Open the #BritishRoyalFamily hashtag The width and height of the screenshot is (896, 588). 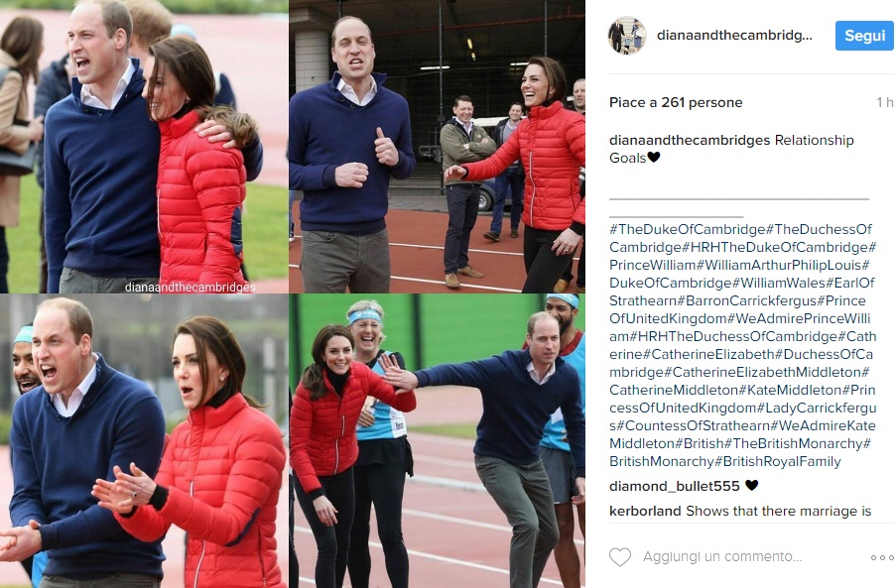click(x=778, y=461)
